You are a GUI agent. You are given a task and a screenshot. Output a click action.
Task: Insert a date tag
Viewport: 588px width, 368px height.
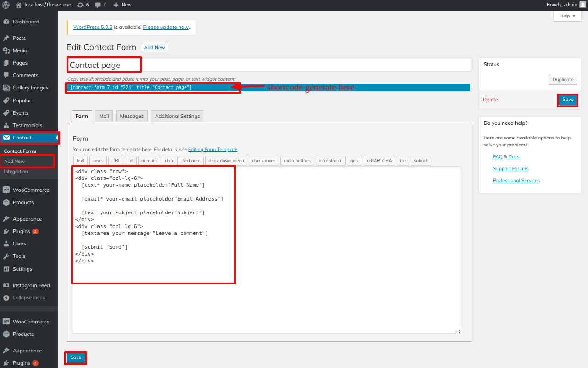[x=170, y=160]
